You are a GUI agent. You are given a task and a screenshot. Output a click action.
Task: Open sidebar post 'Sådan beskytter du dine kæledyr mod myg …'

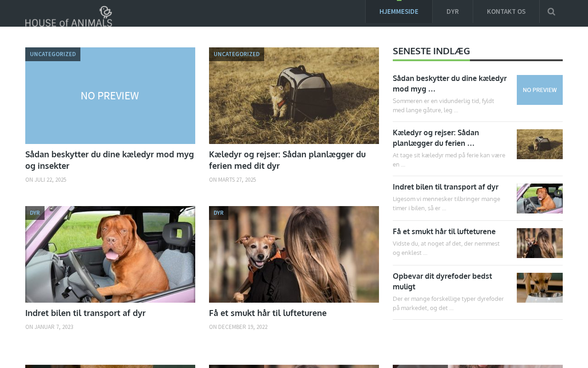pos(450,83)
